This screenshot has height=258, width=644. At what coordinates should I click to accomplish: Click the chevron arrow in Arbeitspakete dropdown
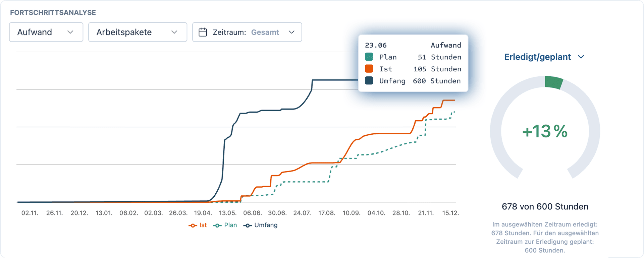[174, 32]
